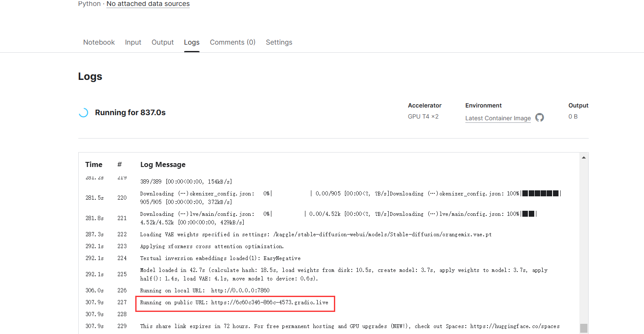
Task: Open the Latest Container Image link
Action: [x=497, y=118]
